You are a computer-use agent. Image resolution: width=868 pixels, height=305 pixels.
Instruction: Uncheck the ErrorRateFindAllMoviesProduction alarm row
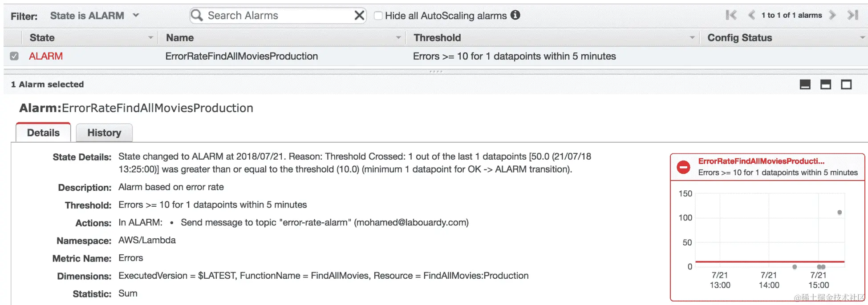coord(14,56)
